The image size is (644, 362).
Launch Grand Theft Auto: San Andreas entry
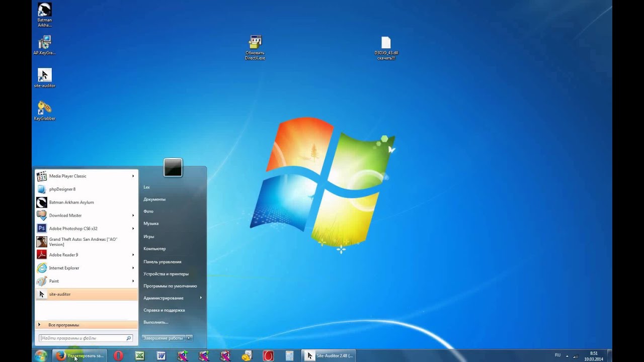point(86,242)
